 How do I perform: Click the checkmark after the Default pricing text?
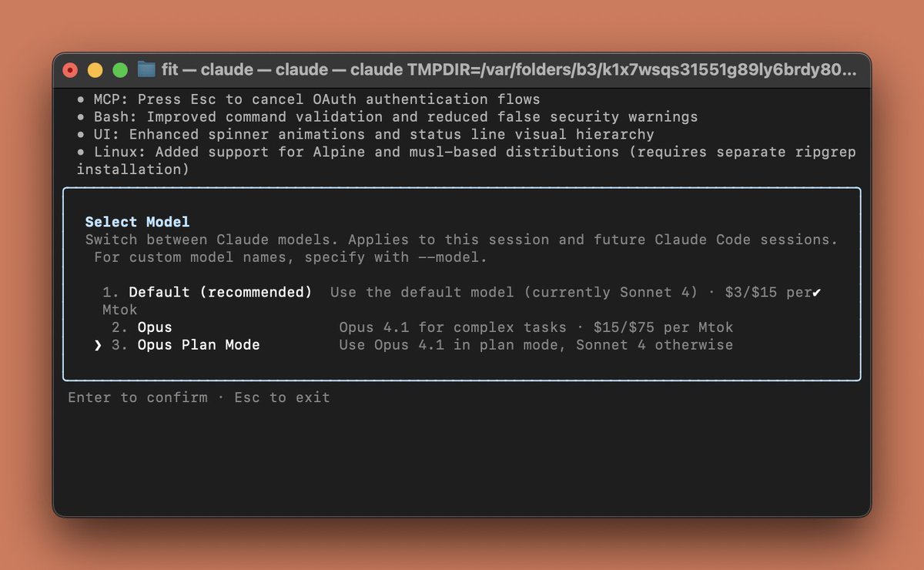pyautogui.click(x=817, y=292)
